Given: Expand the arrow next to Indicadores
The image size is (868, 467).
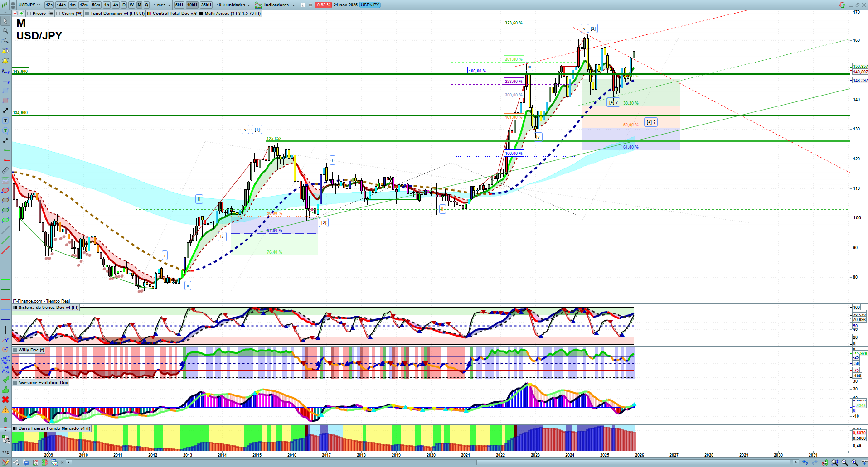Looking at the screenshot, I should click(294, 5).
